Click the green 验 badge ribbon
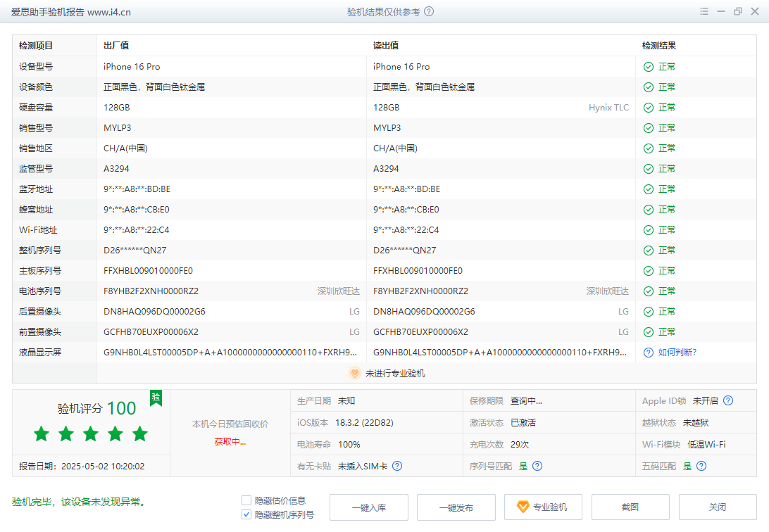 pyautogui.click(x=156, y=398)
